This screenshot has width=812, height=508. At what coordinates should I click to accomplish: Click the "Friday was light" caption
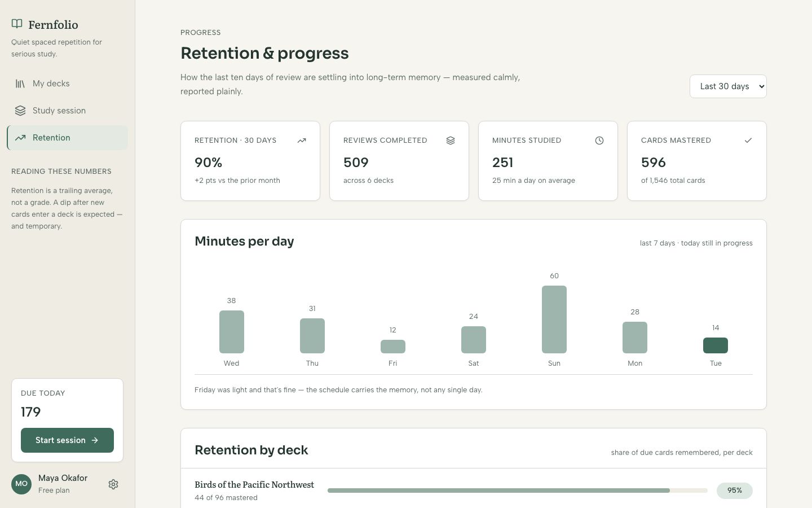pos(338,390)
